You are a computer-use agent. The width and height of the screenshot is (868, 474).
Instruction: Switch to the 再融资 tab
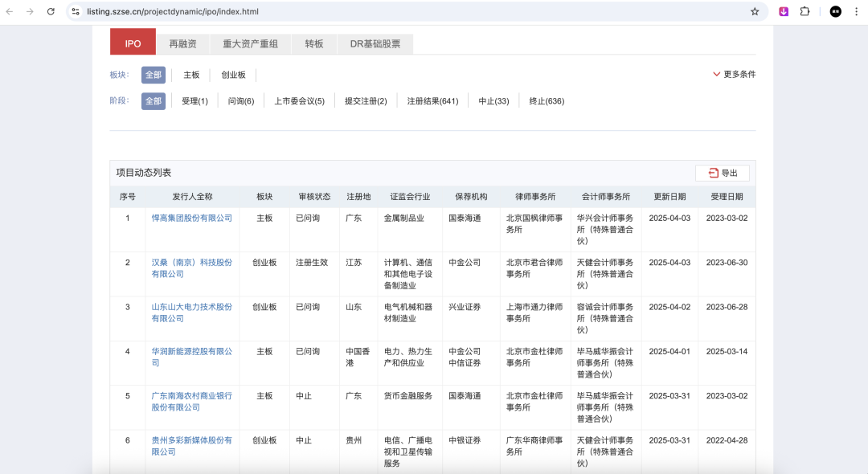(x=182, y=43)
